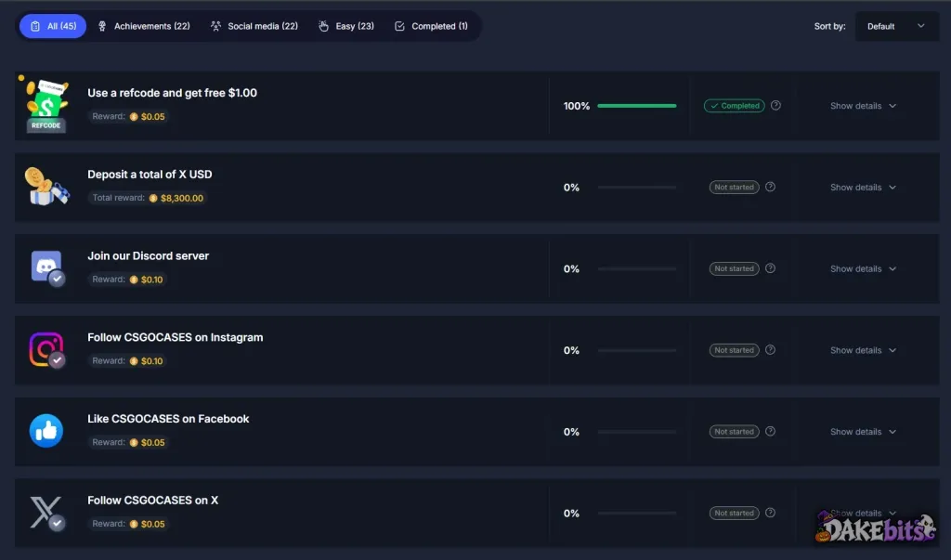Click coin icon beside refcode $0.05 reward
Viewport: 951px width, 560px height.
[x=134, y=116]
